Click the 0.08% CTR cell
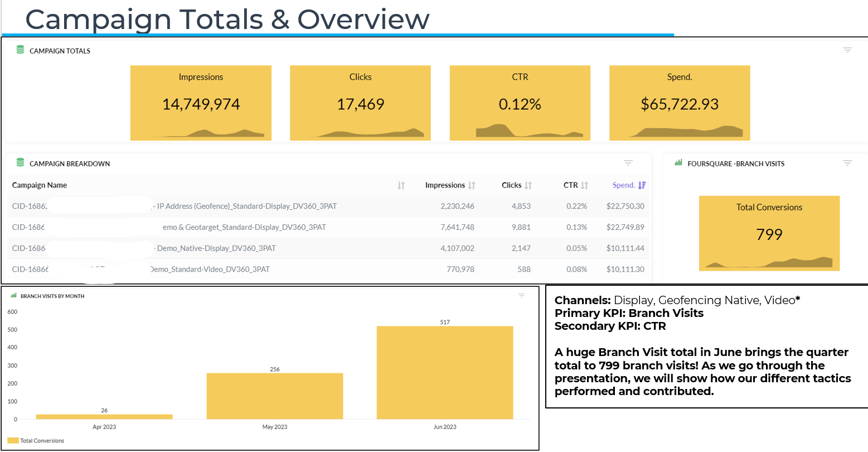The width and height of the screenshot is (868, 452). (x=577, y=269)
